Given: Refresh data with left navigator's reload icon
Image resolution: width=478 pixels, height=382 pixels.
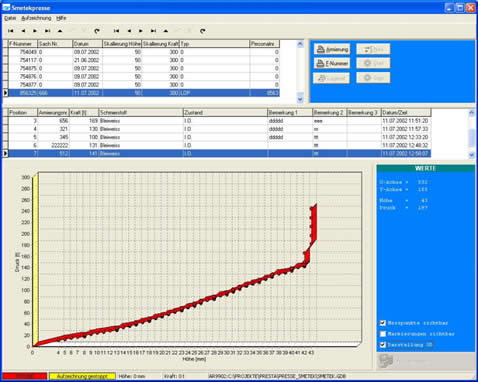Looking at the screenshot, I should (97, 31).
